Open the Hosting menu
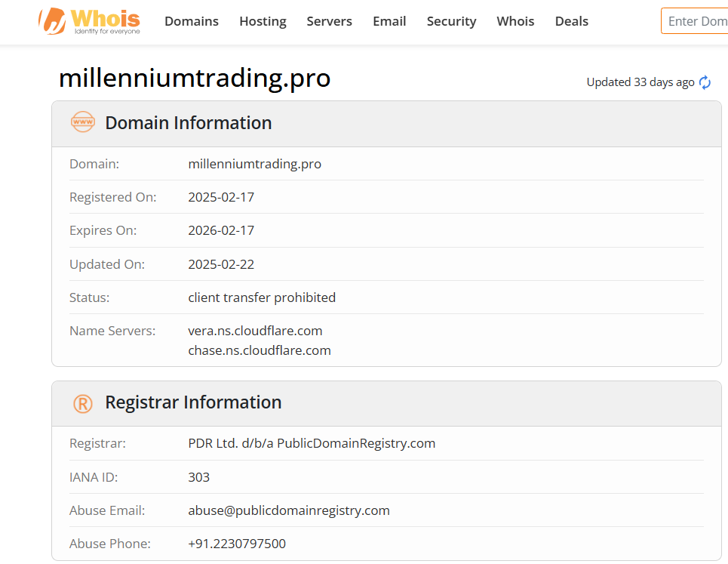This screenshot has height=564, width=728. pos(263,21)
